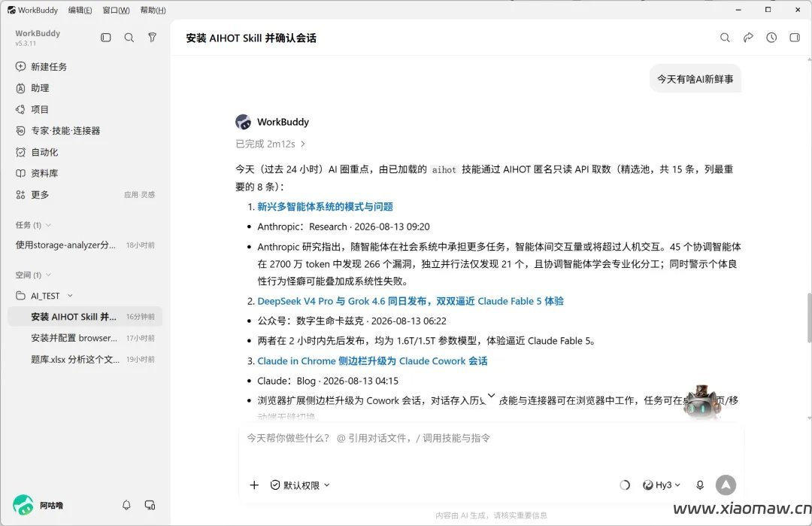Click the inline code word aihot
The image size is (812, 526).
tap(444, 169)
